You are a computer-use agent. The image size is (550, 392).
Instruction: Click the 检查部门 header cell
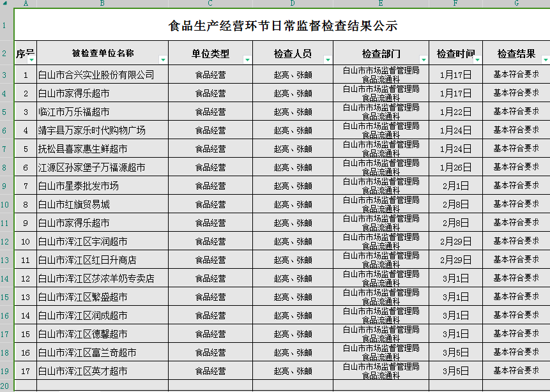coord(381,53)
